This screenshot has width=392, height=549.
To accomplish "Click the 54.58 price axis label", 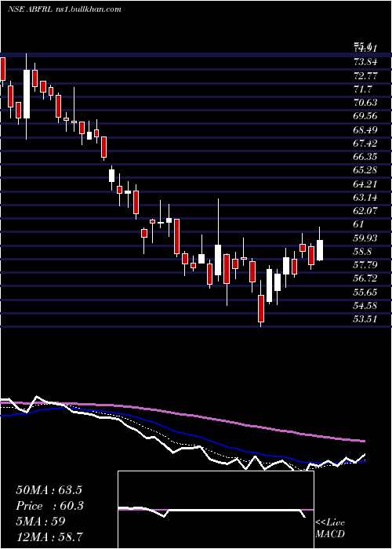I will coord(365,306).
